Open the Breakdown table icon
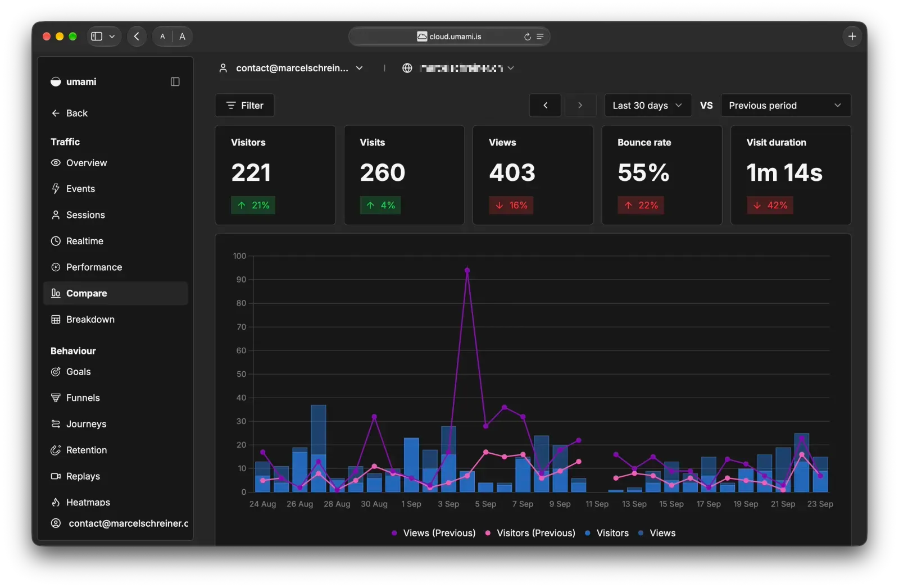 (56, 320)
